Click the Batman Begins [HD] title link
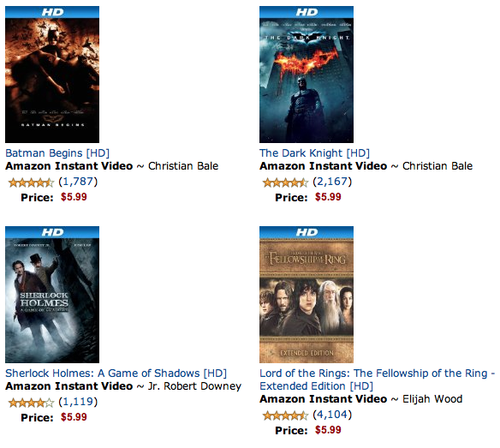This screenshot has height=448, width=500. 57,153
